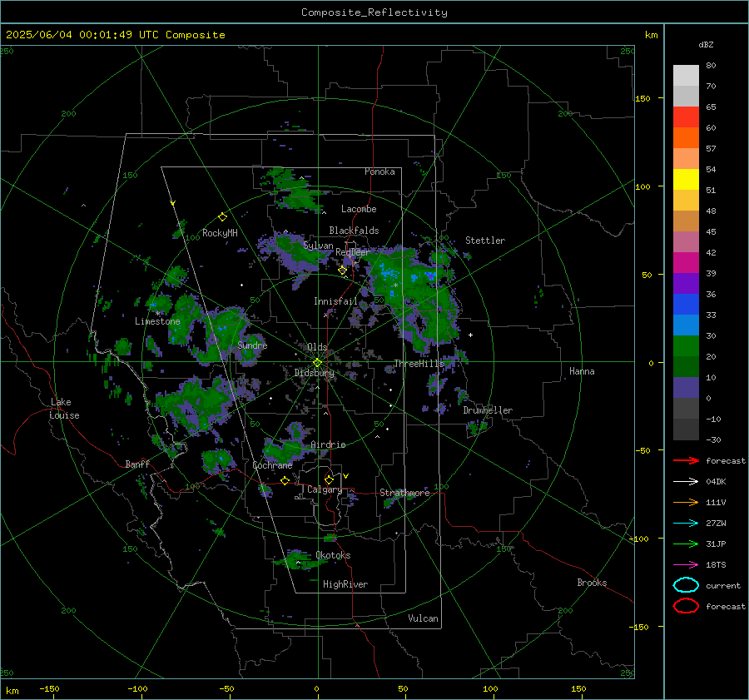749x700 pixels.
Task: Click the yellow diamond at the radar center near Olds
Action: coord(317,362)
